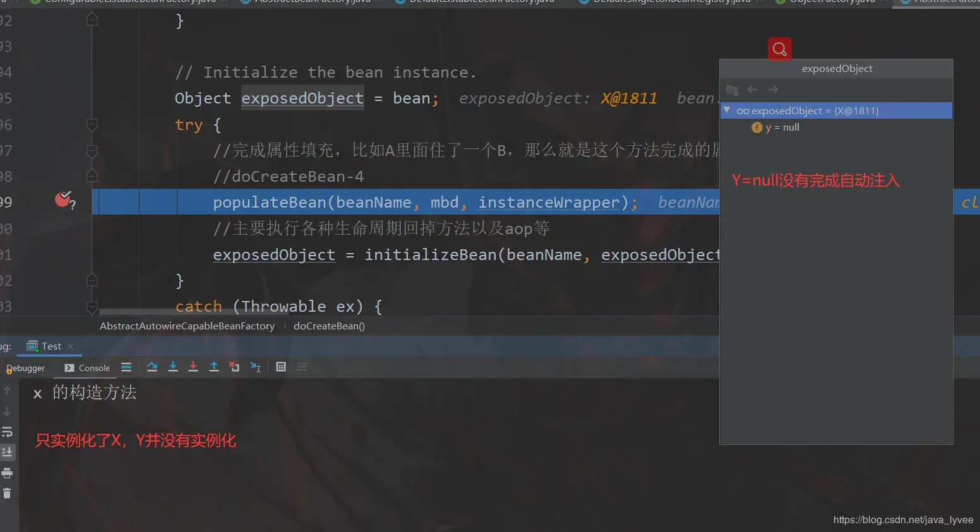The width and height of the screenshot is (980, 532).
Task: Click the Run to Cursor icon
Action: point(256,367)
